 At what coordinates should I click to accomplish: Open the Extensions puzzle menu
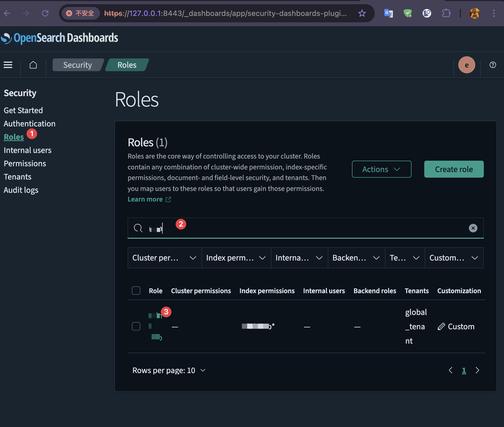pos(446,13)
